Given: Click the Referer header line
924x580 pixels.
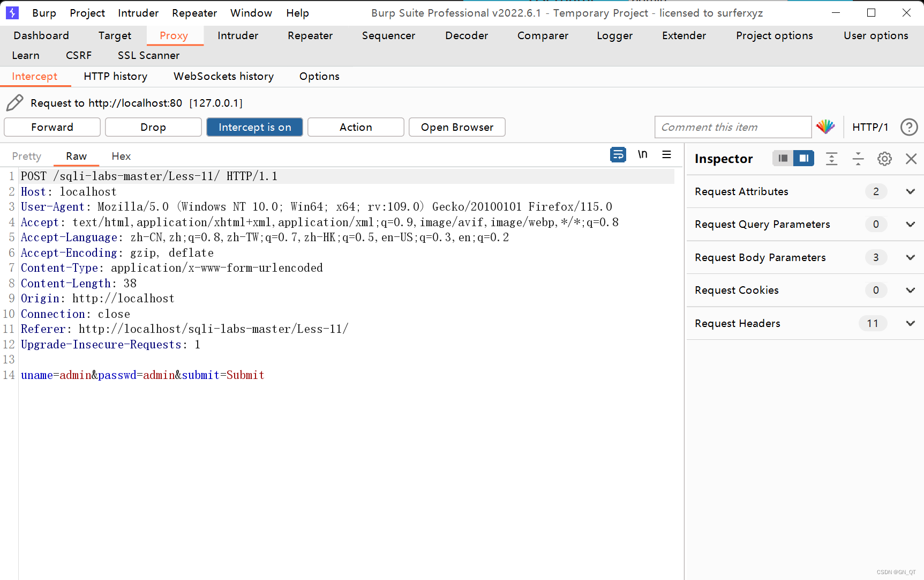Looking at the screenshot, I should (184, 329).
